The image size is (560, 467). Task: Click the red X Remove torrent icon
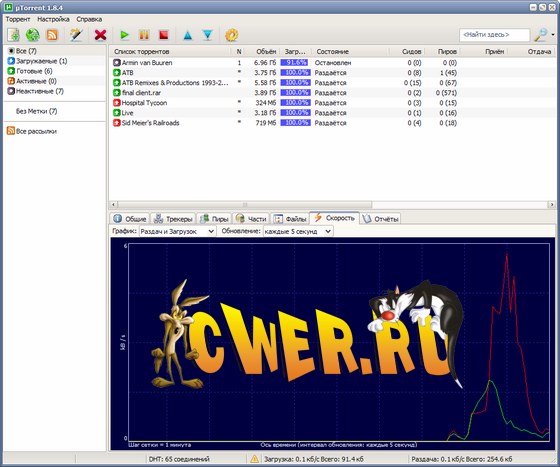[x=100, y=35]
